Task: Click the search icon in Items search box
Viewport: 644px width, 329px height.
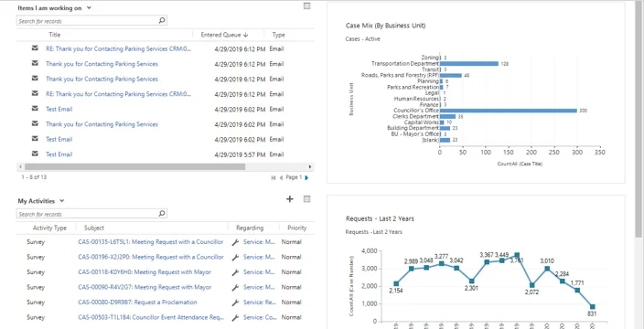Action: point(162,20)
